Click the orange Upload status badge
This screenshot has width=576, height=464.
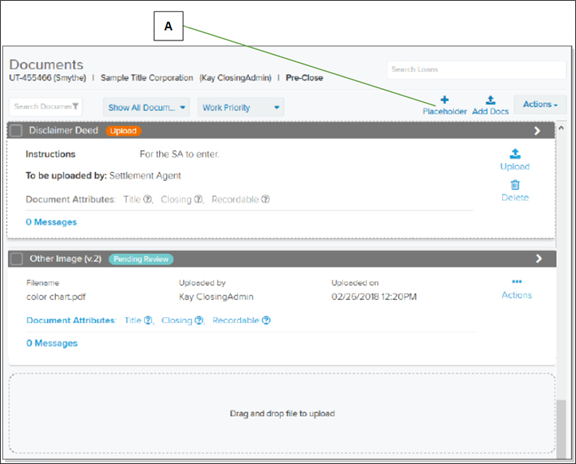pyautogui.click(x=123, y=131)
